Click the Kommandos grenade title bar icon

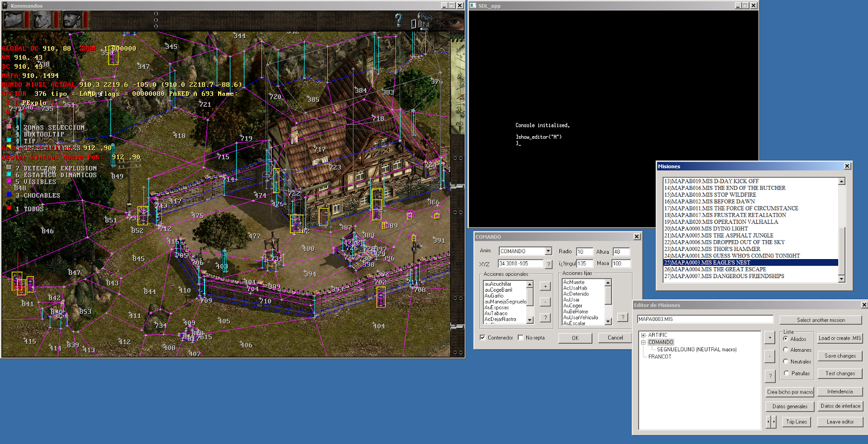(x=5, y=5)
